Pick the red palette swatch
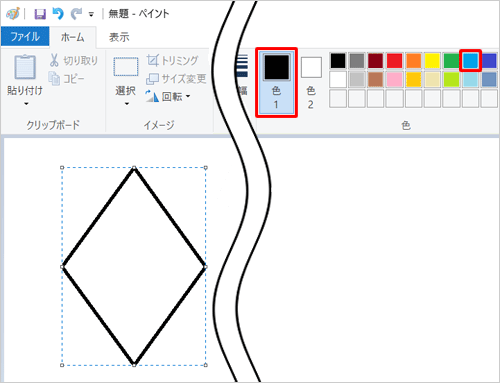This screenshot has height=383, width=500. [395, 61]
